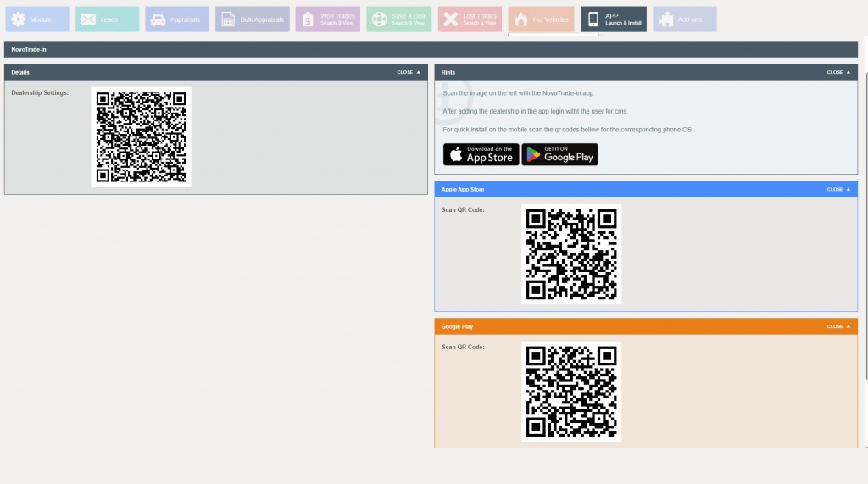
Task: Click the Hot Vehicles flame icon
Action: [521, 19]
